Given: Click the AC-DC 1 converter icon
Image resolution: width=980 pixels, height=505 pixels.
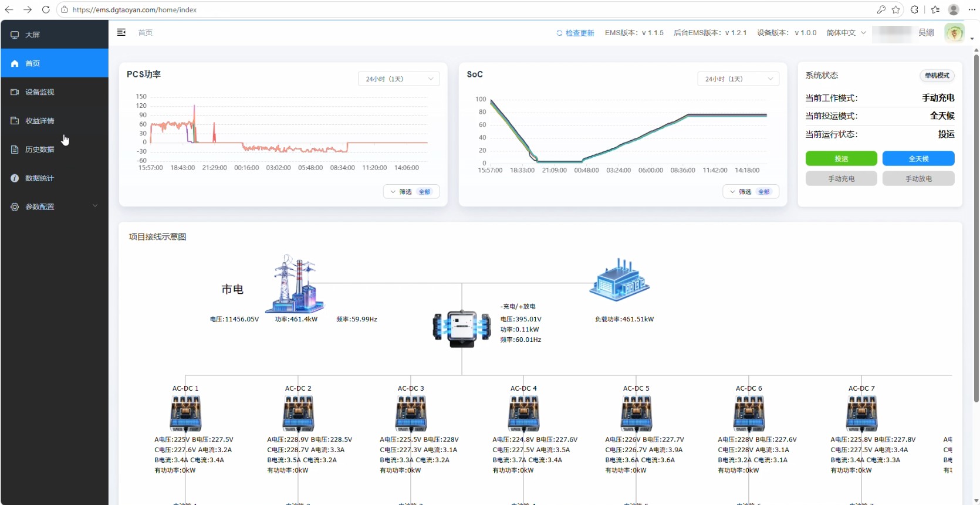Looking at the screenshot, I should point(185,414).
